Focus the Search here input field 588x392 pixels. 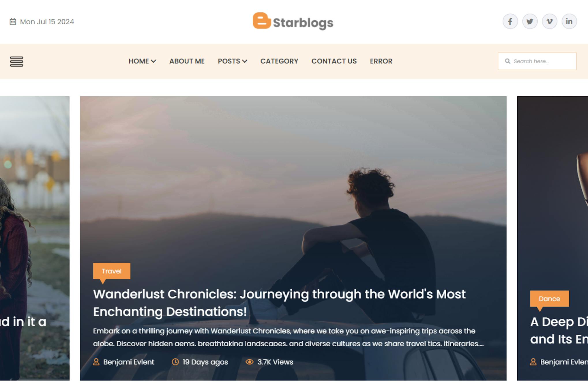pos(537,61)
